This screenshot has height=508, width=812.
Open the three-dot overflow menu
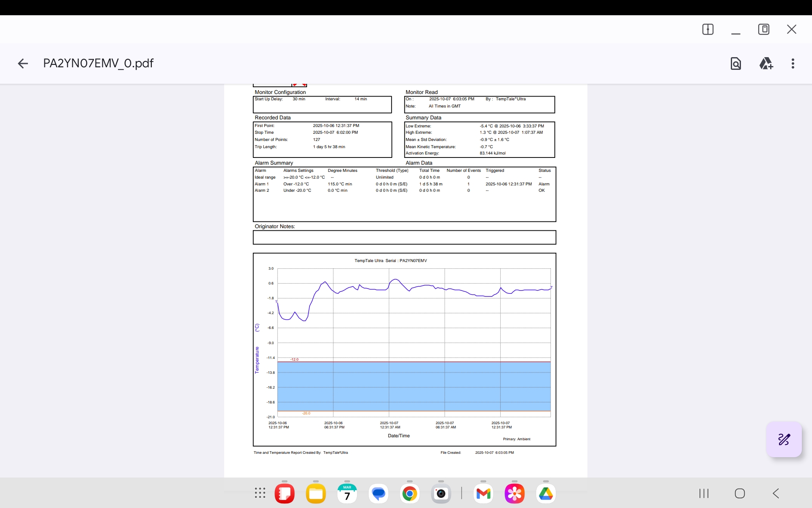[x=793, y=63]
